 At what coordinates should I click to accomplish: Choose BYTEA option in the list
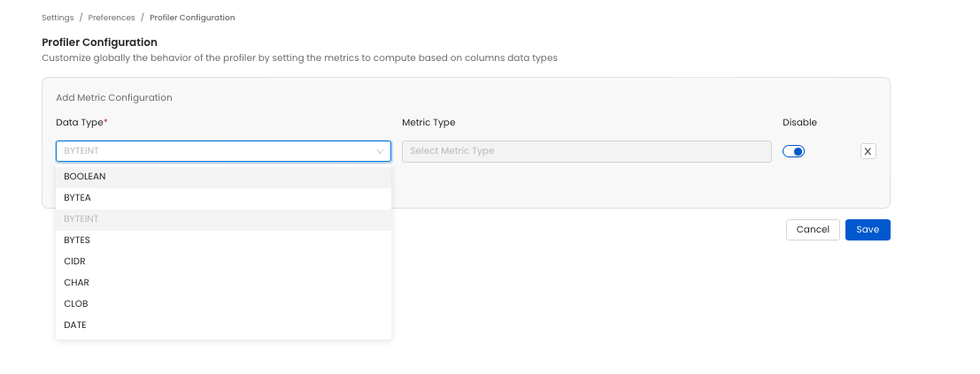78,197
